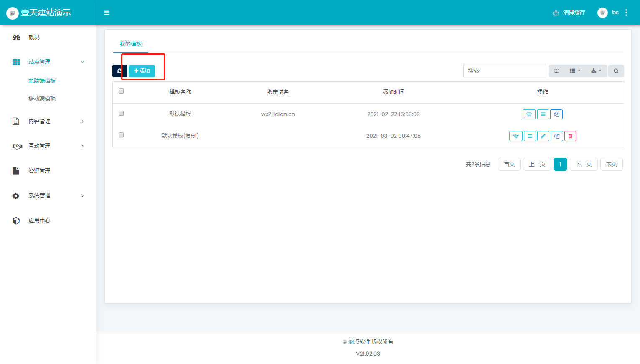
Task: Click the hamburger menu to collapse sidebar
Action: tap(107, 13)
